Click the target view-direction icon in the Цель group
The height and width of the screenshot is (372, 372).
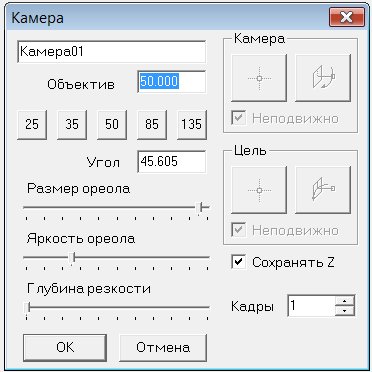[323, 190]
